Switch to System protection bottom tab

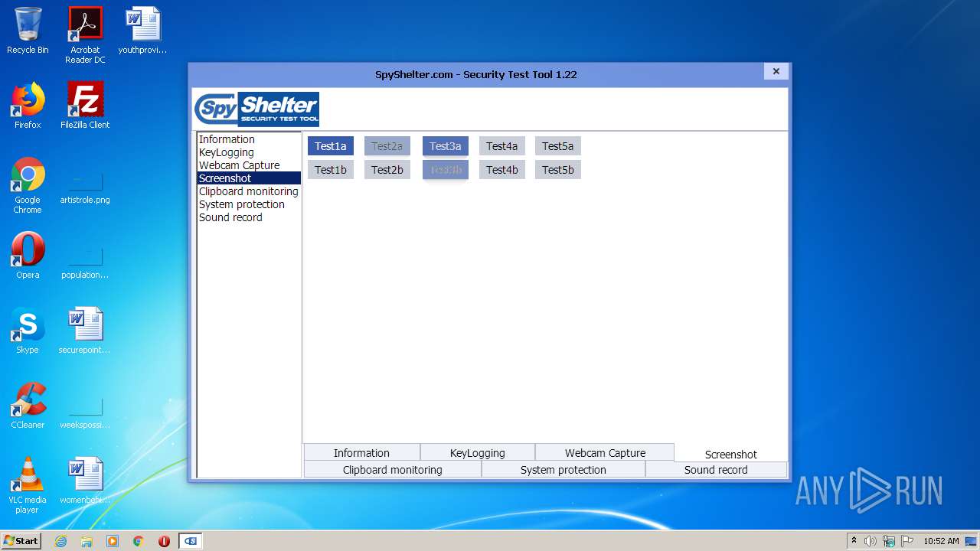(x=563, y=470)
